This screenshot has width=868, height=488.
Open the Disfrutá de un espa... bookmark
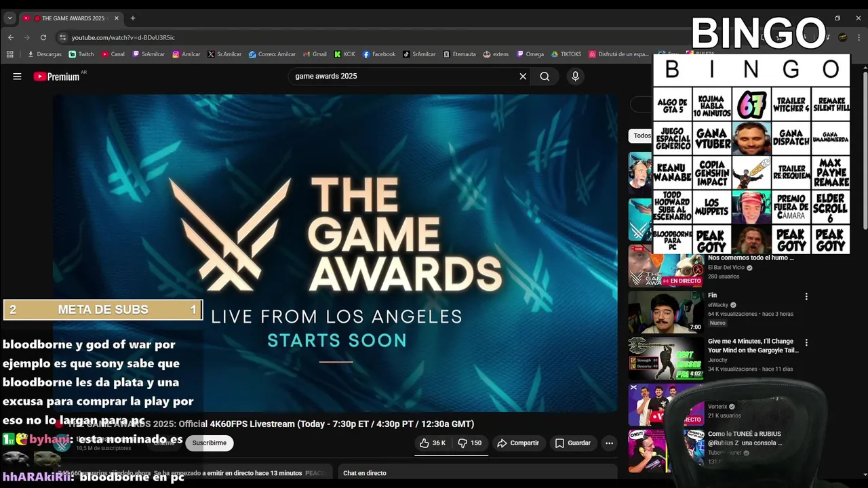[x=619, y=54]
